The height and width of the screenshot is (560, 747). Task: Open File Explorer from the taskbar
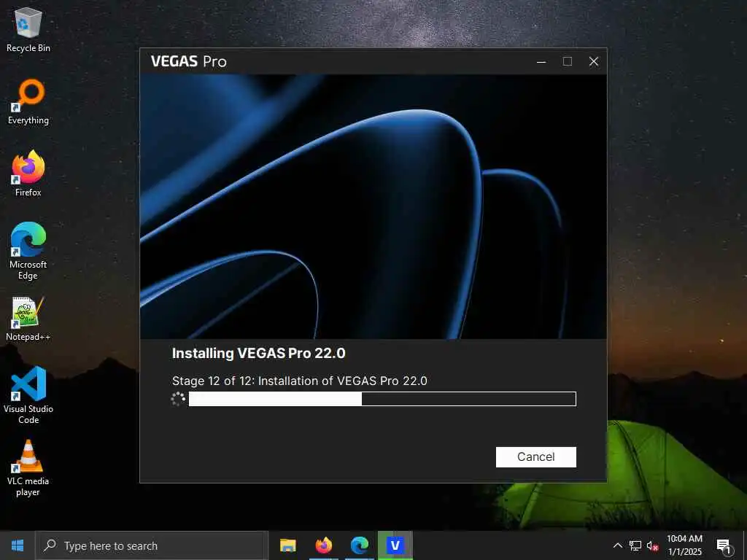click(x=287, y=545)
